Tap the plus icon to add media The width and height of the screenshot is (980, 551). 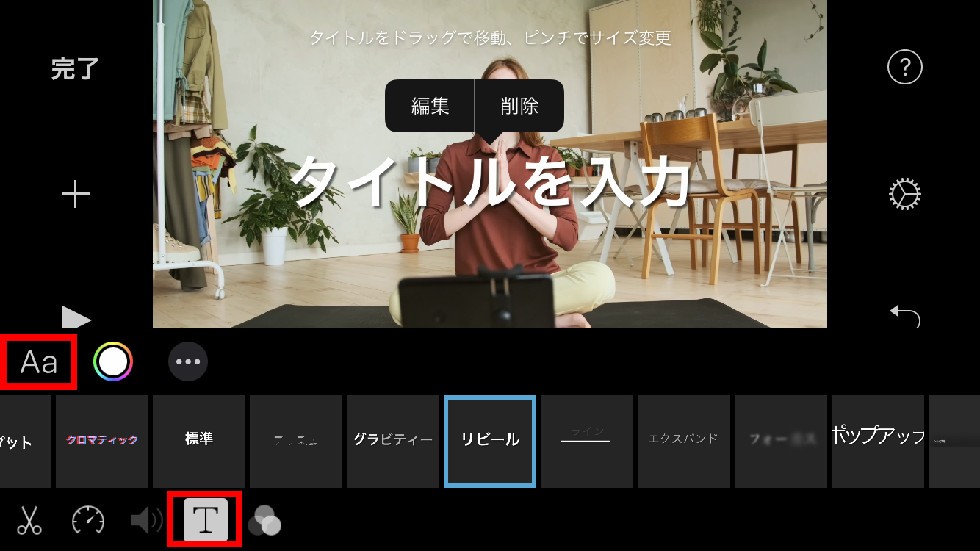[75, 195]
